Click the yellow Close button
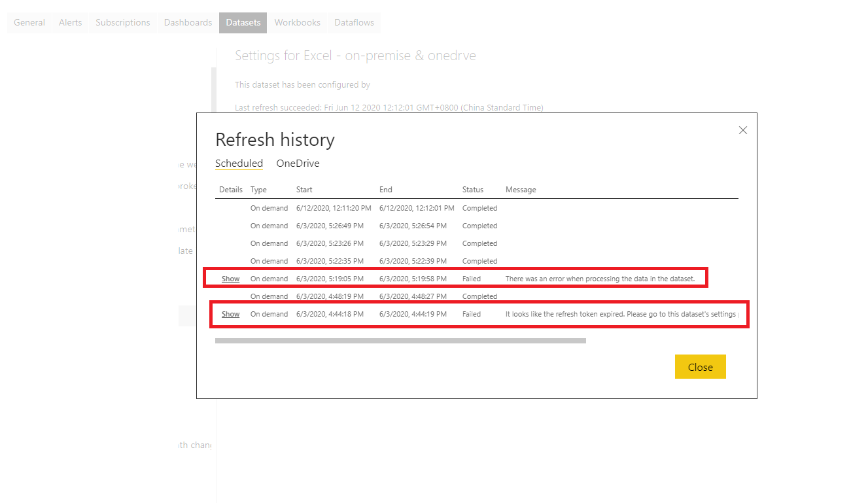 [x=700, y=367]
